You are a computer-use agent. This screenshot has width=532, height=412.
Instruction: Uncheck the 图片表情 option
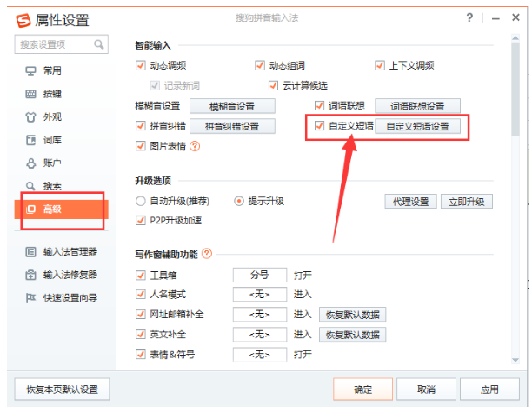pos(141,146)
